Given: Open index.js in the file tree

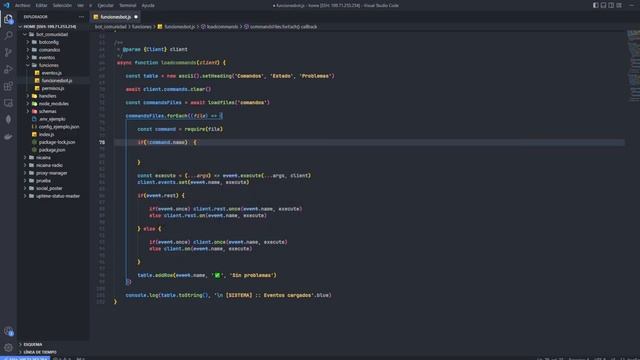Looking at the screenshot, I should [53, 134].
